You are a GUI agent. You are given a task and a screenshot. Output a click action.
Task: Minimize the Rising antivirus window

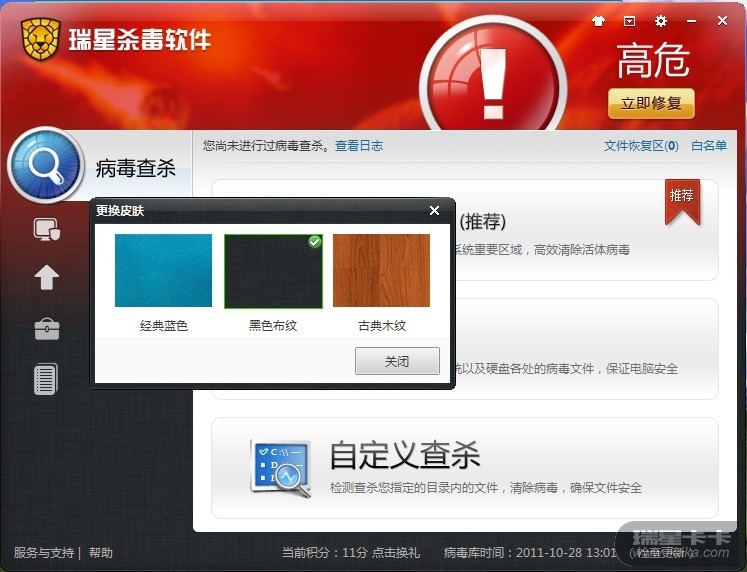pos(692,21)
